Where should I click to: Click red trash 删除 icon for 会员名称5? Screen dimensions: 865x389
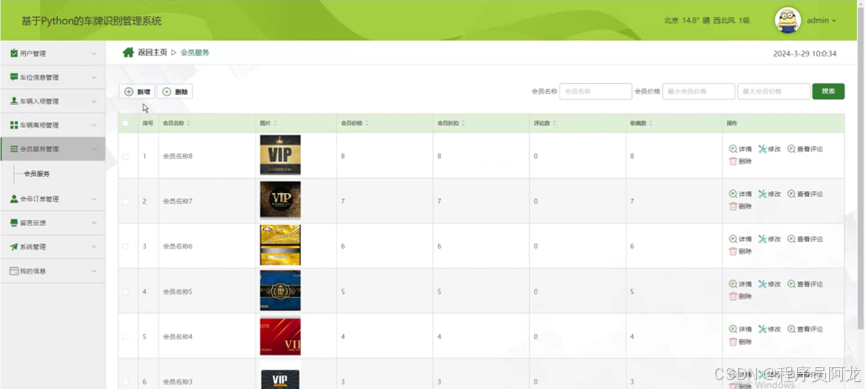tap(733, 296)
